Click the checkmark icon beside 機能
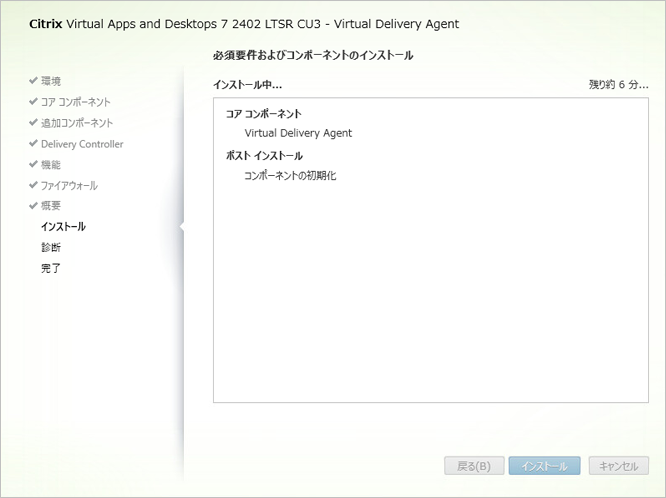Image resolution: width=666 pixels, height=498 pixels. click(x=33, y=165)
